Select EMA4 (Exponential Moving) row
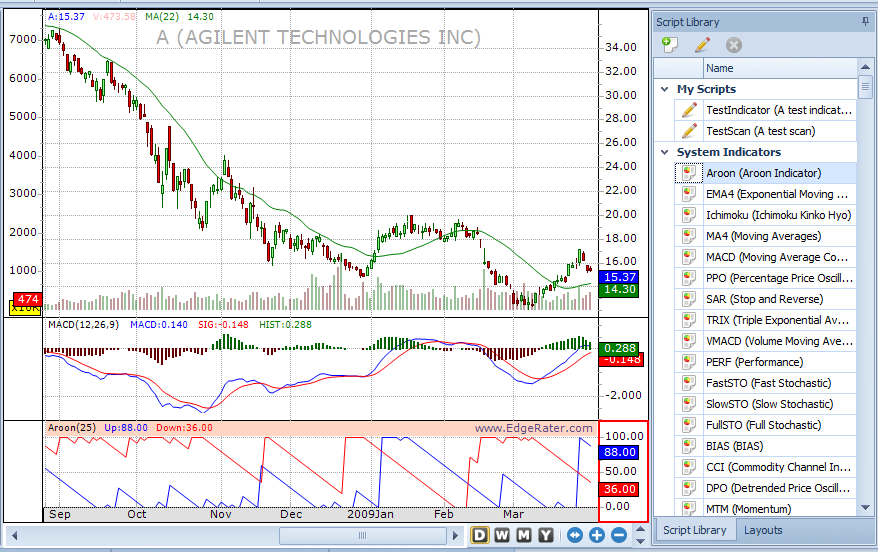 765,194
